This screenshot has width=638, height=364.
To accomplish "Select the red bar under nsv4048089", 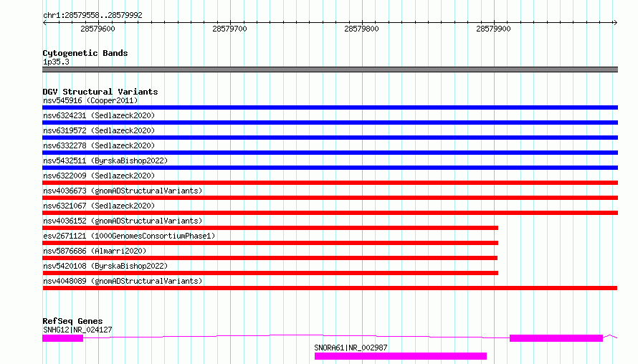I will tap(330, 288).
